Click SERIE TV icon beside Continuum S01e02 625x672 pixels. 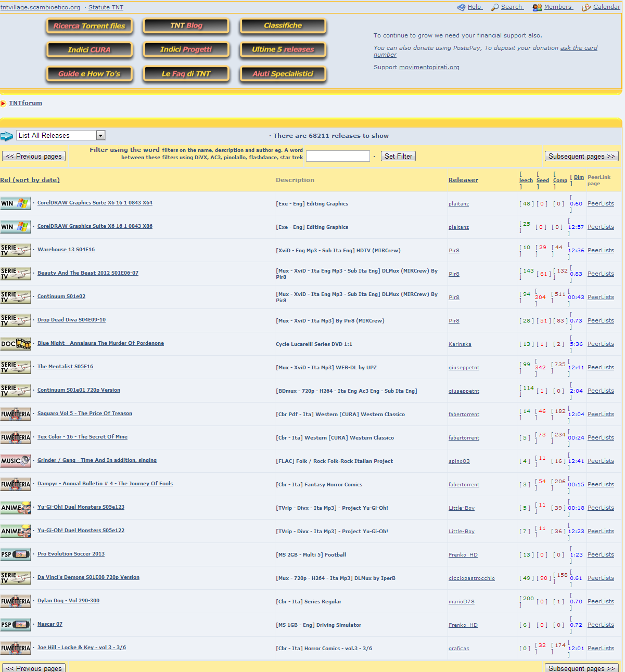click(x=16, y=297)
